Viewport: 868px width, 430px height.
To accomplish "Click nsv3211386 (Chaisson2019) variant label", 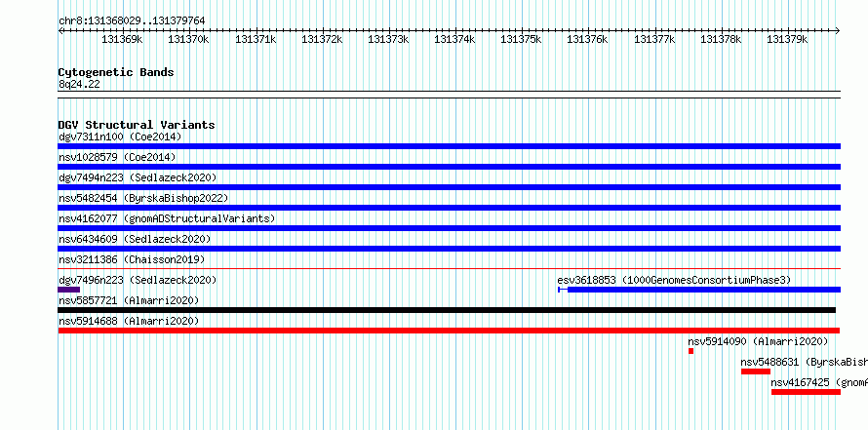I will click(x=132, y=259).
